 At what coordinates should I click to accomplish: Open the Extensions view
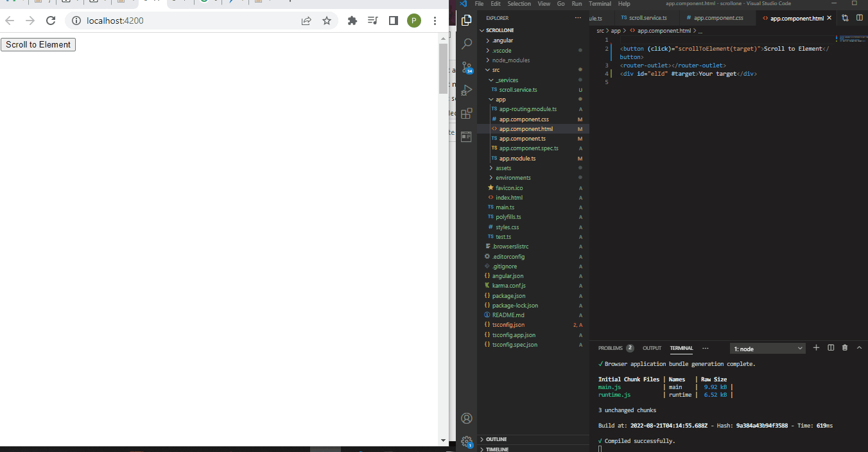(467, 114)
